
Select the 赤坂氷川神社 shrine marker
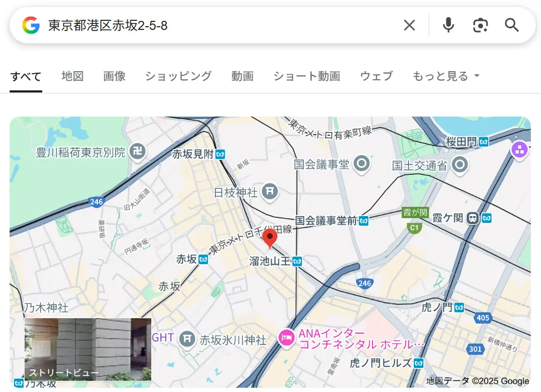pyautogui.click(x=187, y=340)
